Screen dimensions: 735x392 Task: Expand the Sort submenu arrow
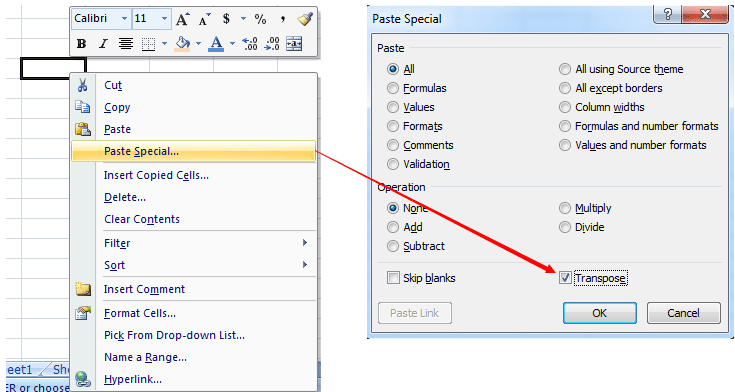point(305,264)
